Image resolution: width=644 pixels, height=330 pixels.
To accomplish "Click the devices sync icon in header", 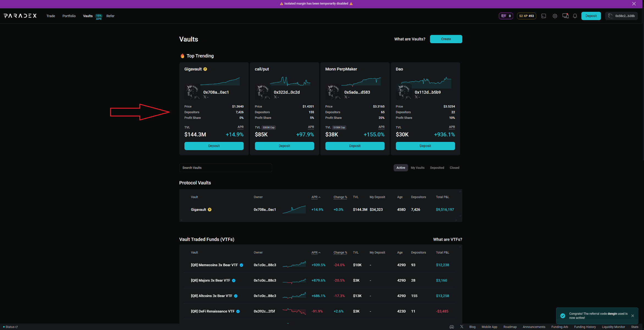I will coord(565,16).
